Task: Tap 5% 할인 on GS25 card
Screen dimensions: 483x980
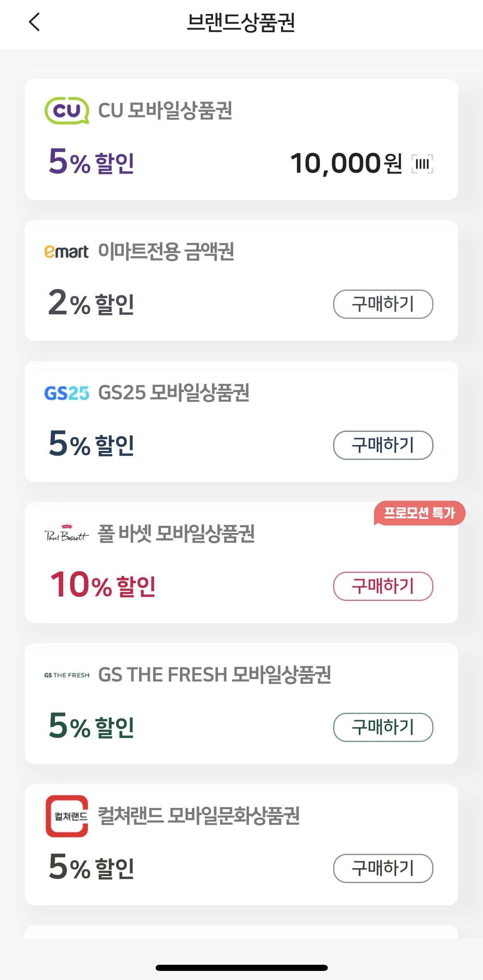Action: tap(91, 444)
